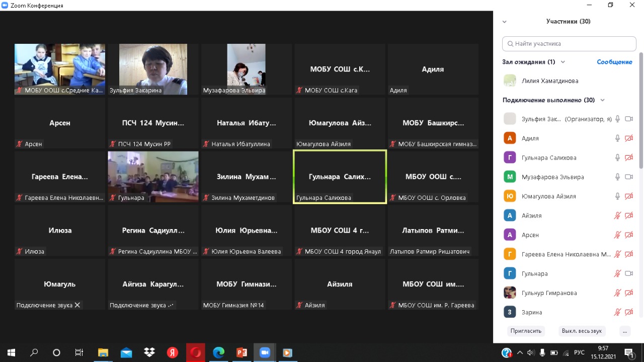Toggle microphone for Гульнара Салихова in list
This screenshot has height=362, width=644.
pyautogui.click(x=617, y=158)
